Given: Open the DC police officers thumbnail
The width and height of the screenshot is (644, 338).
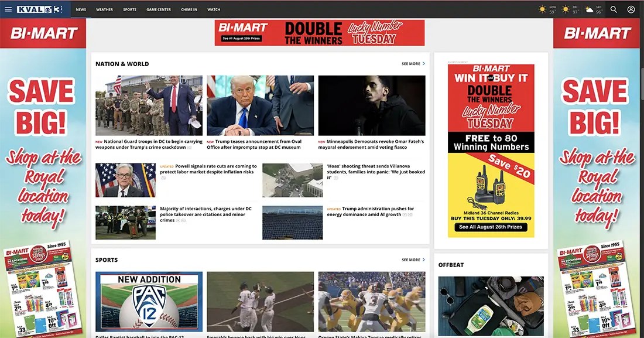Looking at the screenshot, I should (125, 223).
